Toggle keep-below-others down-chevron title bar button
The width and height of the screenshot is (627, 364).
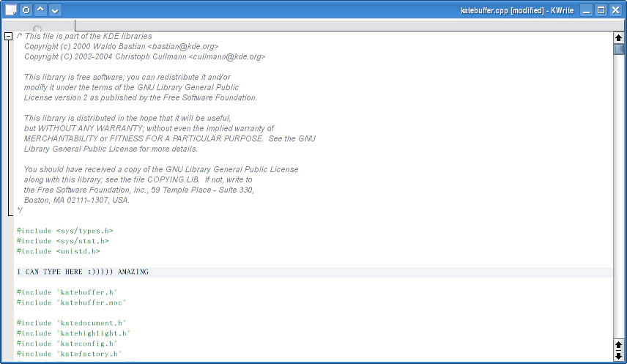(x=55, y=10)
